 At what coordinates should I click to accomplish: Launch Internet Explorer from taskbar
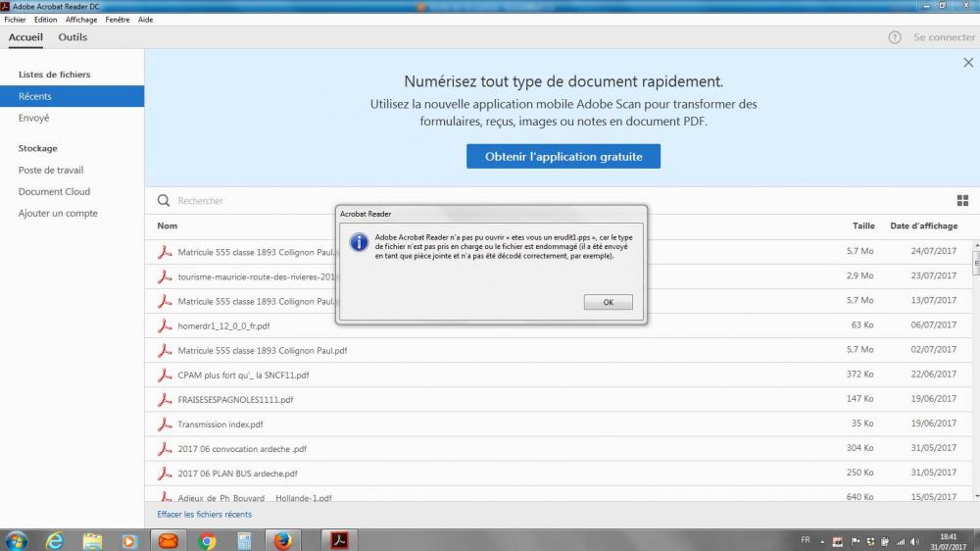tap(55, 540)
